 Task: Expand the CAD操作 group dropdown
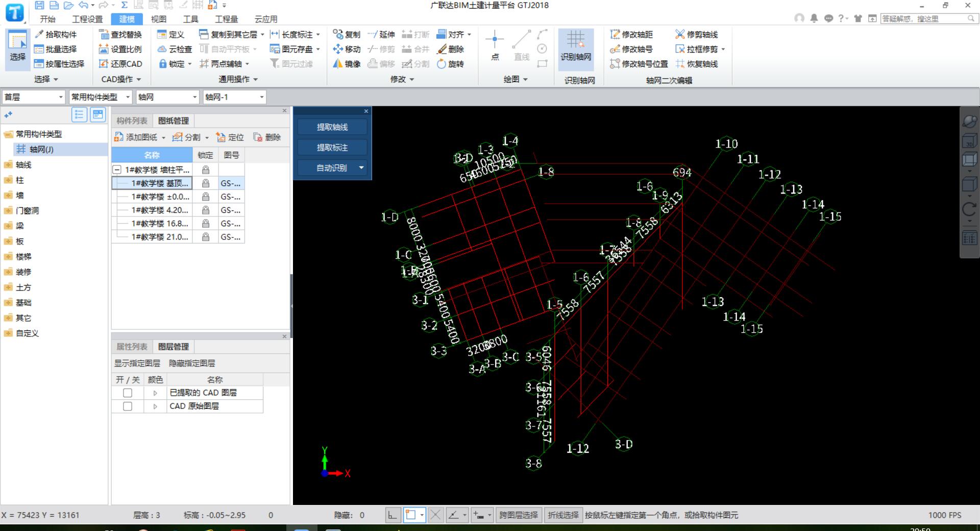point(121,79)
